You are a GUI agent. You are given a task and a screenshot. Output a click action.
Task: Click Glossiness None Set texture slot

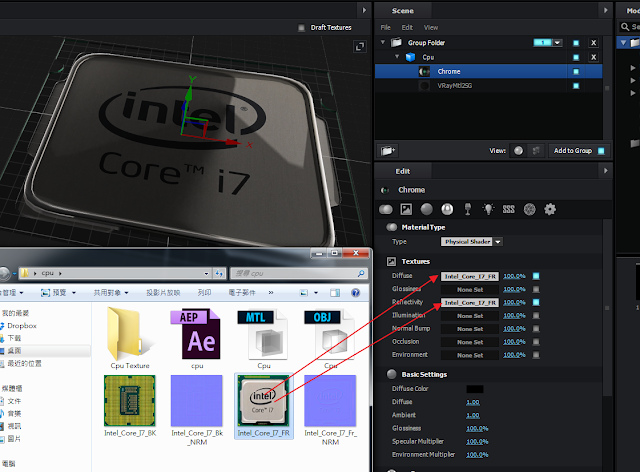tap(470, 289)
